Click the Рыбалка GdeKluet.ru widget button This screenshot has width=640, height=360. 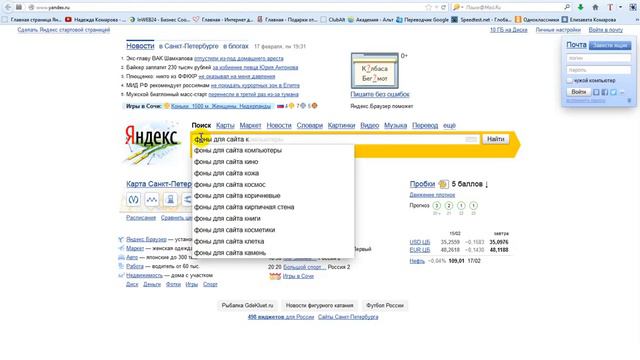pos(247,305)
